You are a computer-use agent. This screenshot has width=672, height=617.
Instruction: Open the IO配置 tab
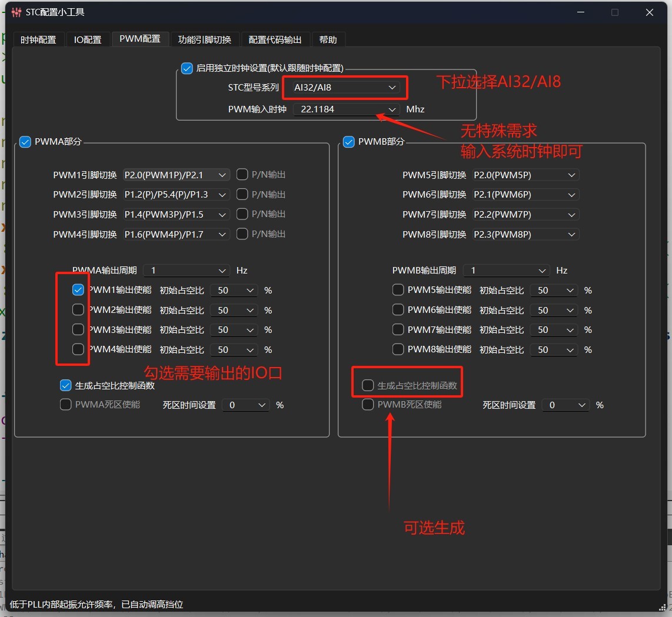click(x=88, y=40)
